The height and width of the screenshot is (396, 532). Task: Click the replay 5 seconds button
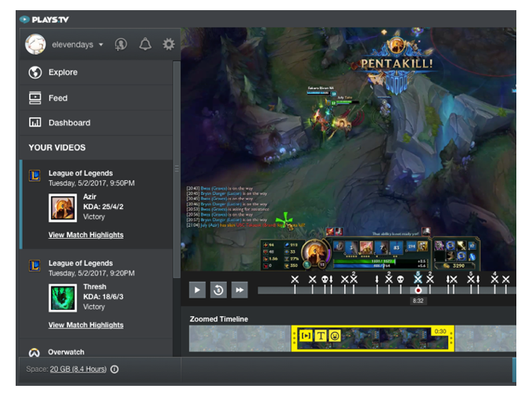tap(218, 290)
